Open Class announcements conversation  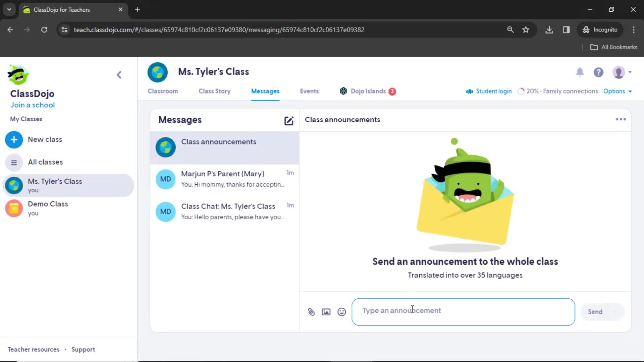pyautogui.click(x=224, y=147)
